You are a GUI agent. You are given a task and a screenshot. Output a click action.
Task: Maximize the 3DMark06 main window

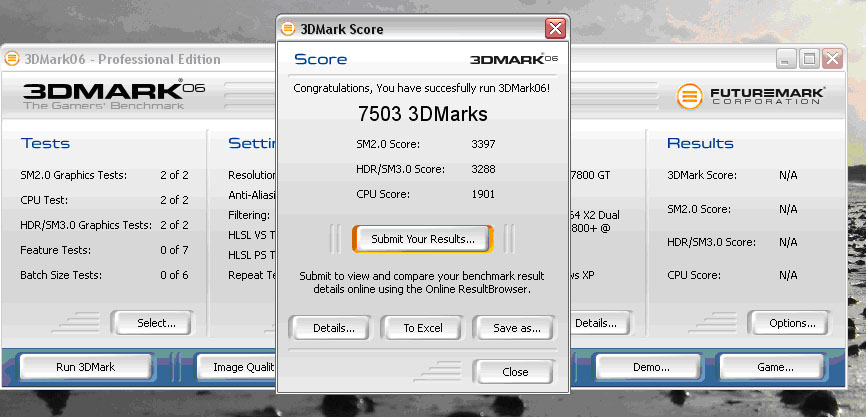pos(809,59)
